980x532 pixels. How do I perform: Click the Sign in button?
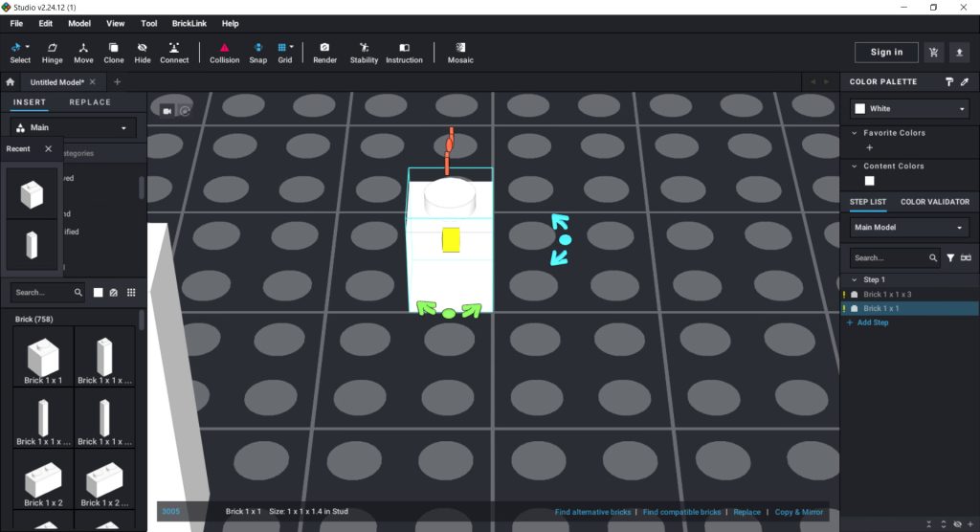[886, 53]
